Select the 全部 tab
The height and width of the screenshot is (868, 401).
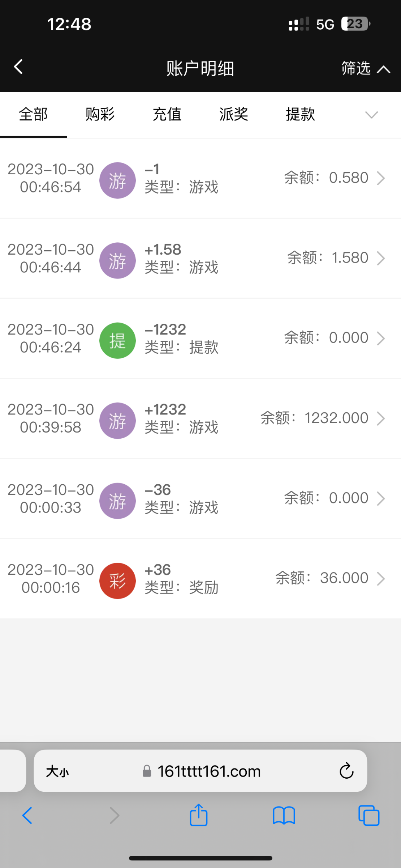click(33, 114)
